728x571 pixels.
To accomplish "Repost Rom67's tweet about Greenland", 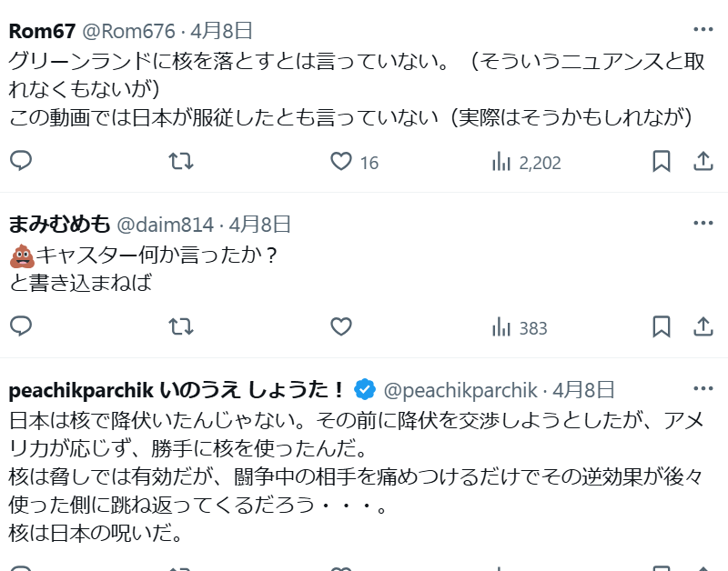I will click(x=180, y=161).
